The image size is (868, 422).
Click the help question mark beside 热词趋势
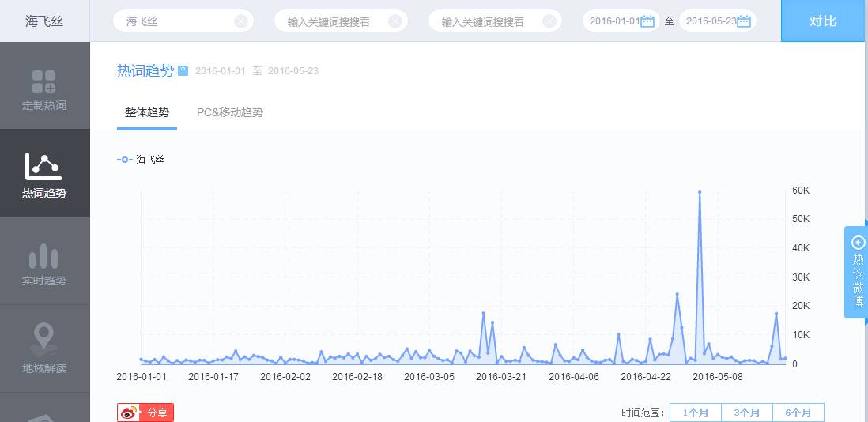(183, 70)
